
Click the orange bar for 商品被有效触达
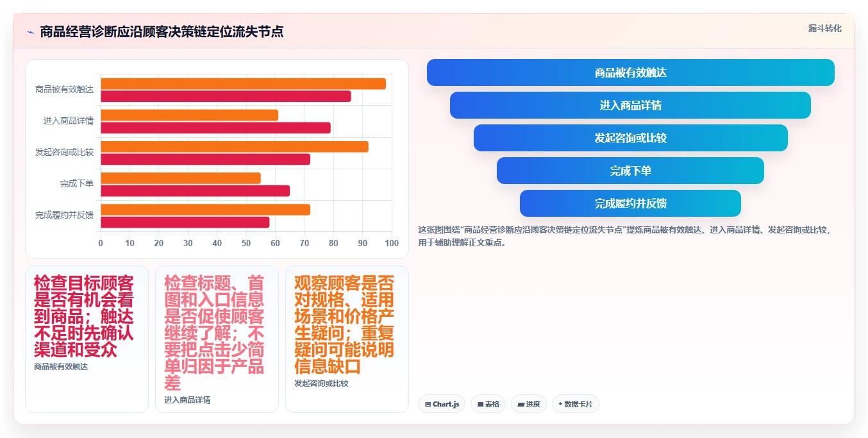click(244, 84)
